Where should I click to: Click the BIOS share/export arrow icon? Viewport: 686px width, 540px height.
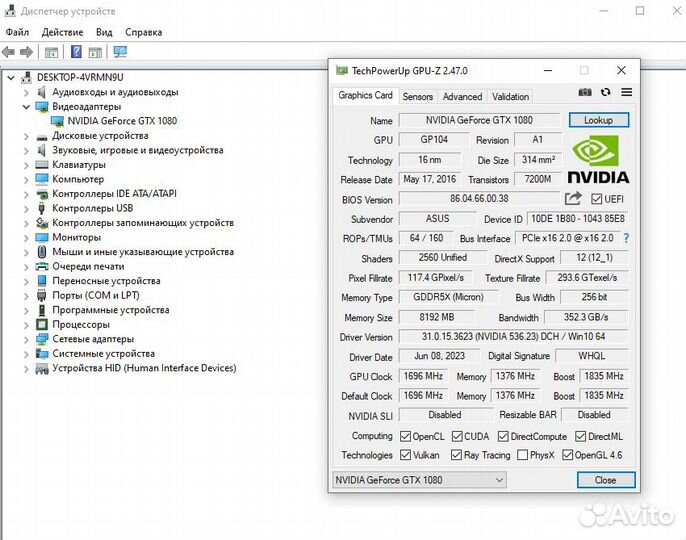[573, 199]
